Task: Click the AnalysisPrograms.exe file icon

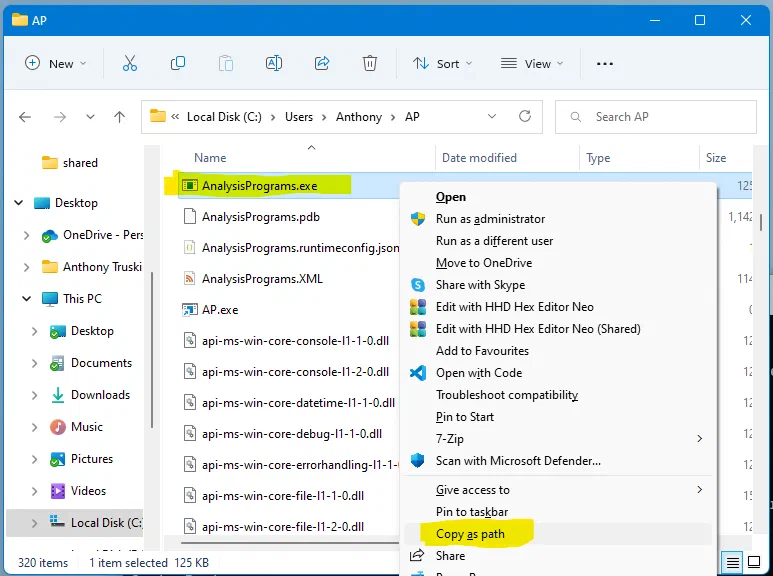Action: coord(190,185)
